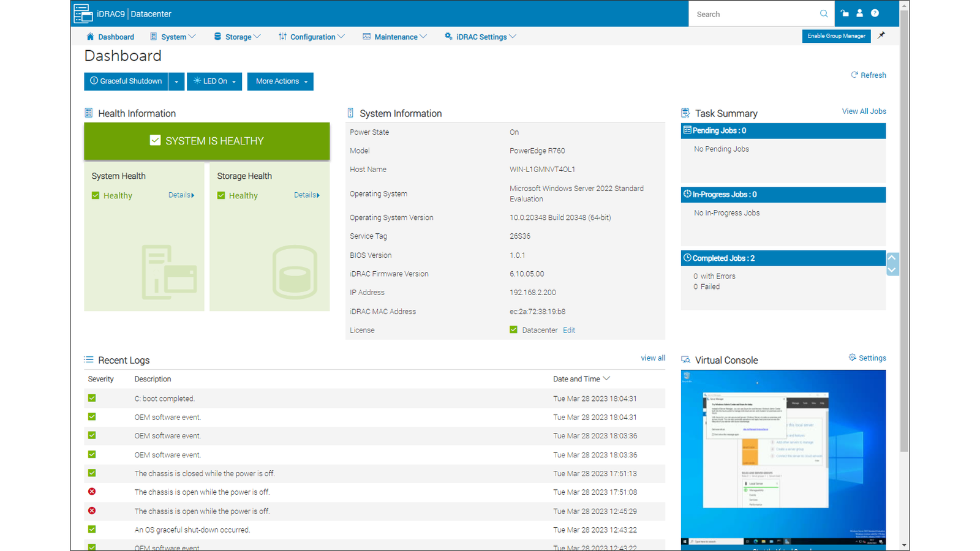This screenshot has width=980, height=551.
Task: Click the Enable Group Manager button
Action: pos(836,36)
